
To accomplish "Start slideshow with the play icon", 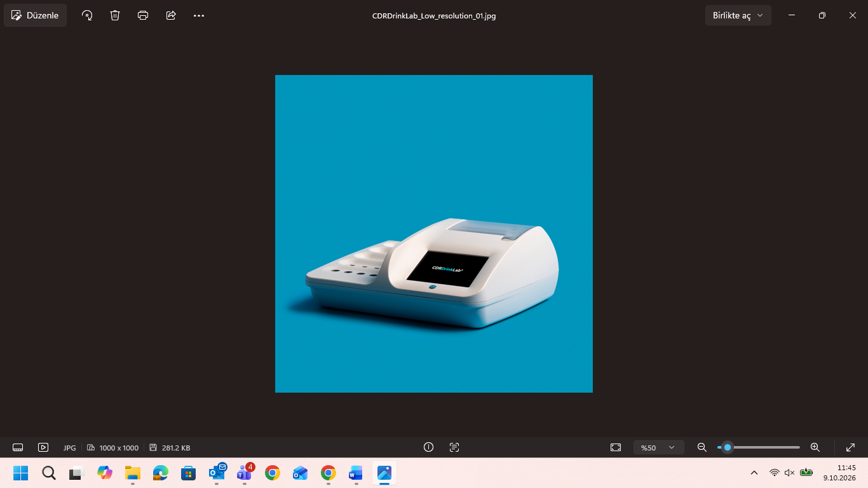I will coord(43,447).
